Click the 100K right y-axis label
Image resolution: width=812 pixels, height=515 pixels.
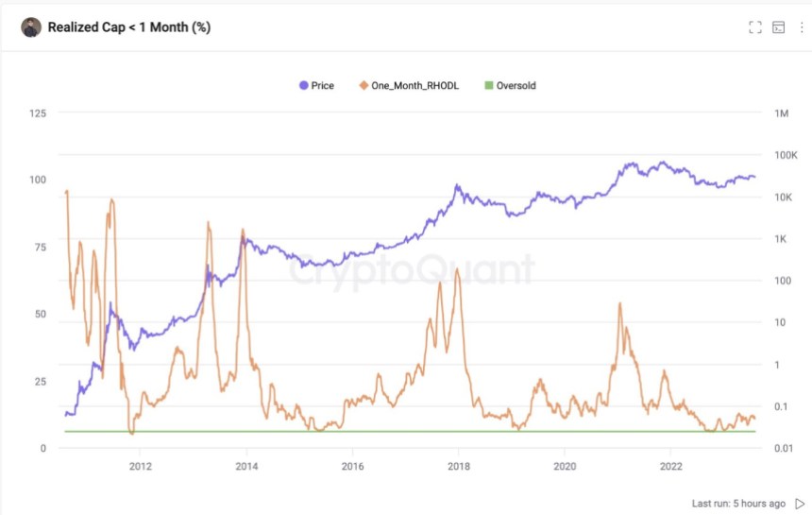click(x=786, y=155)
